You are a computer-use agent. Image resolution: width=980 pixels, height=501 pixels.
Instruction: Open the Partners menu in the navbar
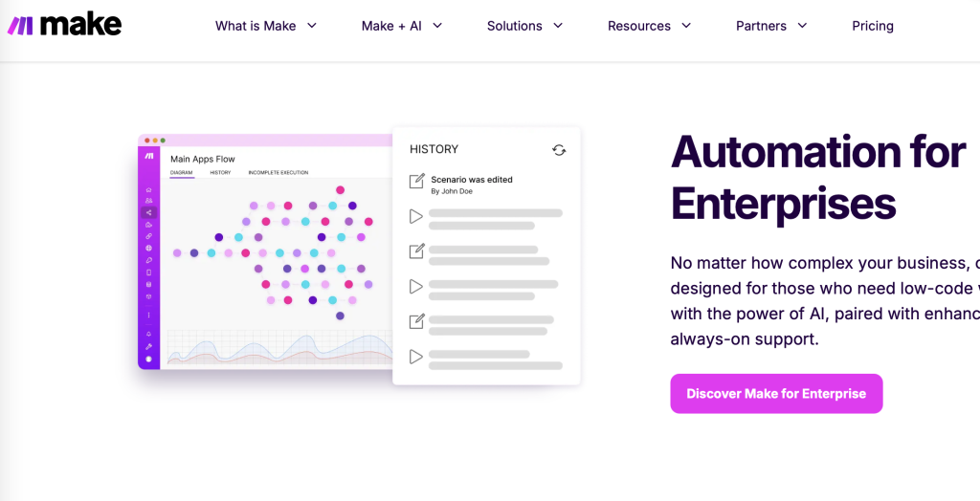(771, 26)
